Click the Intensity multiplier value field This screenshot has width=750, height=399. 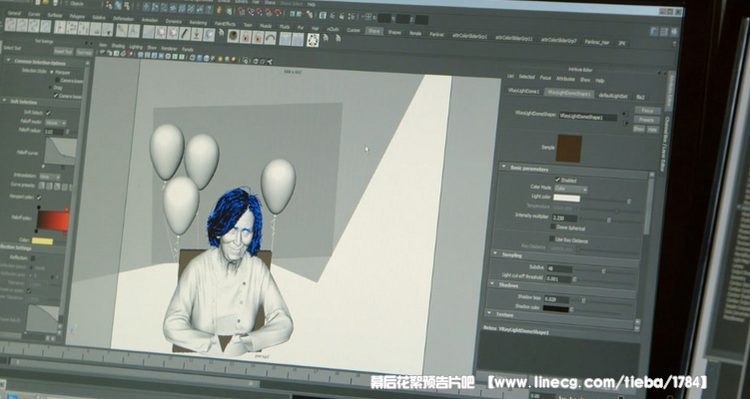[x=564, y=218]
